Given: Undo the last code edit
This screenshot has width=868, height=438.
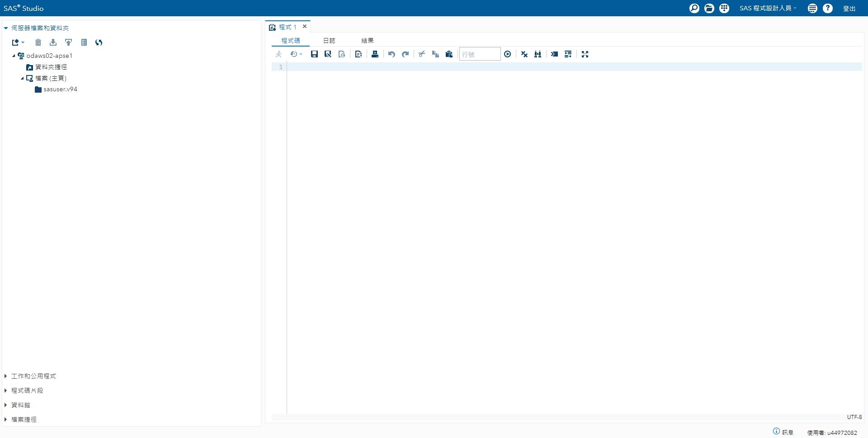Looking at the screenshot, I should pos(392,54).
